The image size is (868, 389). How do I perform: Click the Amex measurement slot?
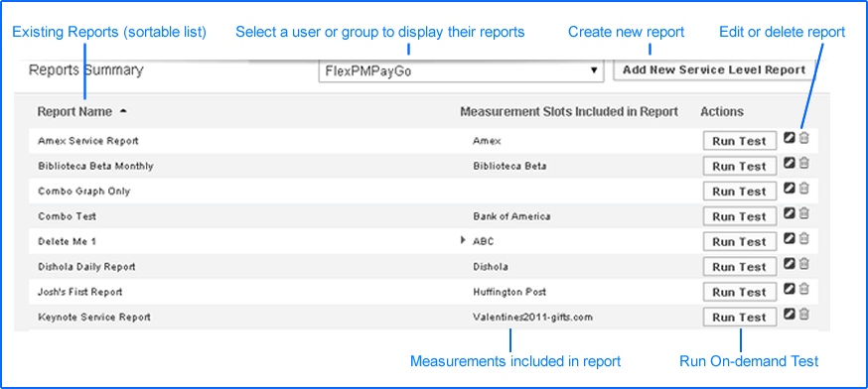[x=488, y=141]
